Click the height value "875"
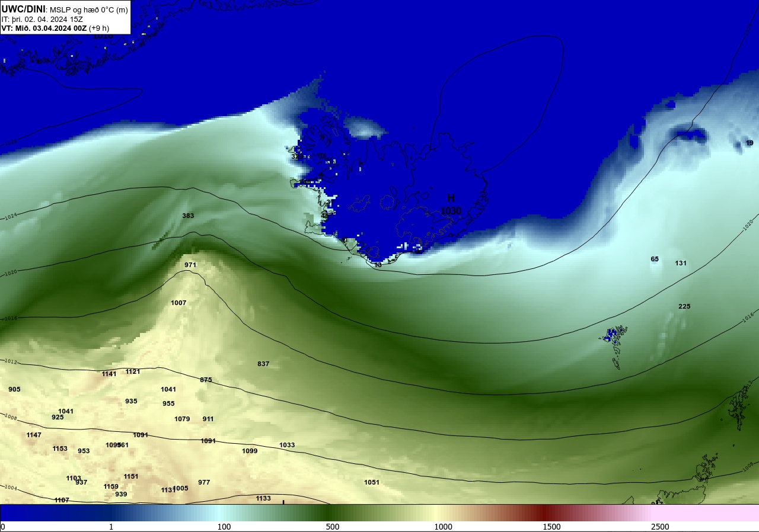 click(x=206, y=380)
